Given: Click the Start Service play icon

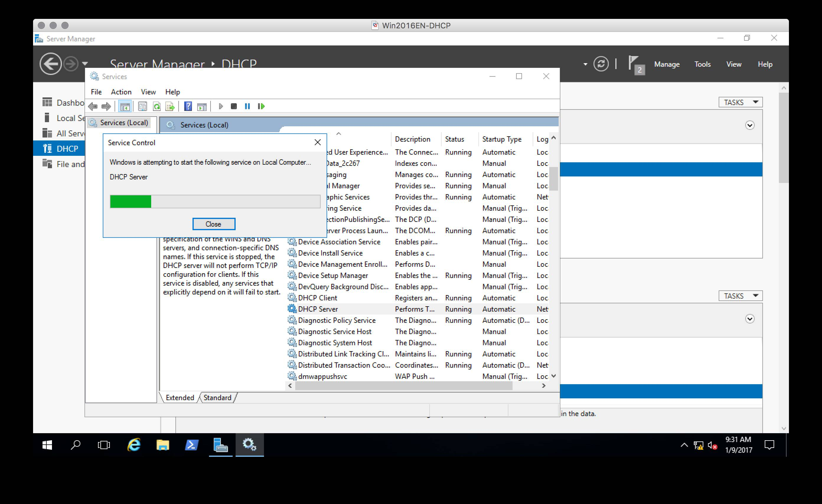Looking at the screenshot, I should click(x=221, y=106).
